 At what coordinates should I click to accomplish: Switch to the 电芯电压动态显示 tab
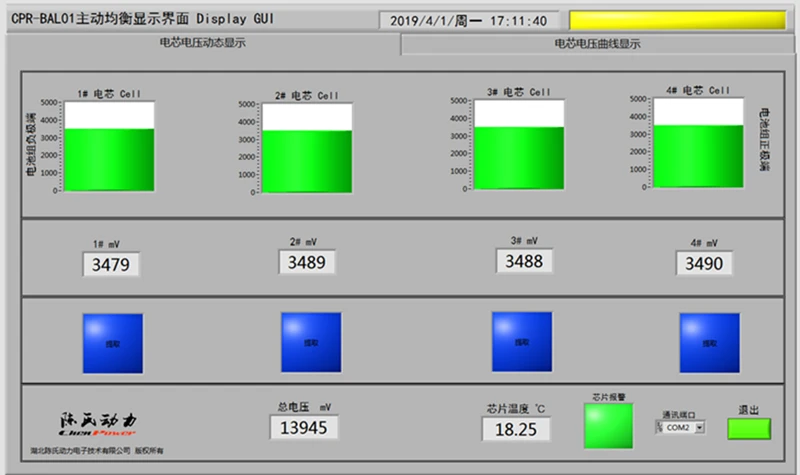(203, 43)
